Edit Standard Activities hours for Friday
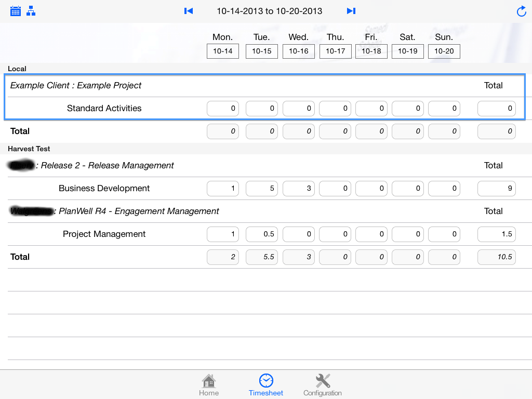This screenshot has width=532, height=399. pyautogui.click(x=371, y=109)
